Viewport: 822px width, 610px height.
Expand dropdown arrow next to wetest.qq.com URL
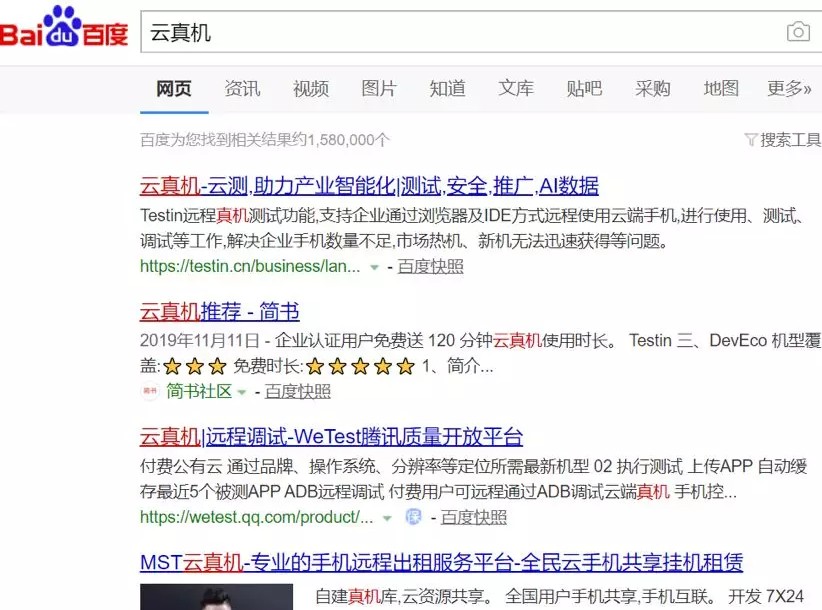tap(387, 518)
